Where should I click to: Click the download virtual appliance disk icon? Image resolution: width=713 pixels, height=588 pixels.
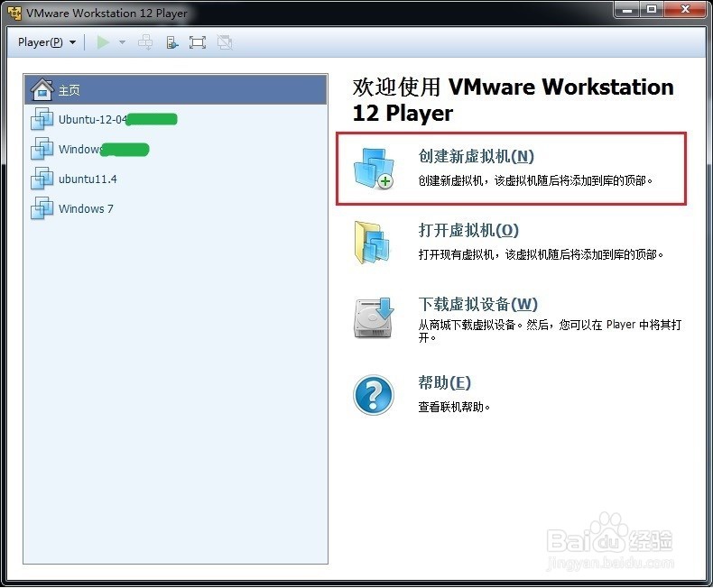point(374,317)
